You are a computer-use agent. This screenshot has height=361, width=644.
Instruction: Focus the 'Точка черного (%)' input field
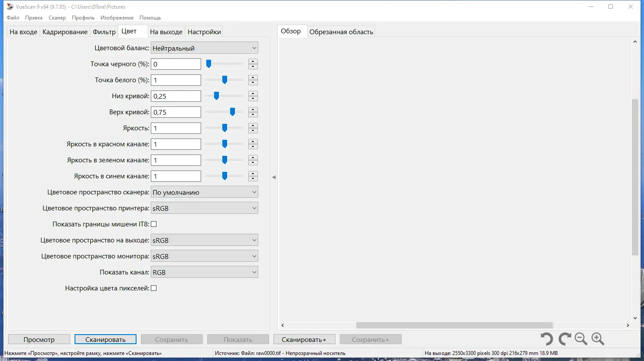[176, 64]
